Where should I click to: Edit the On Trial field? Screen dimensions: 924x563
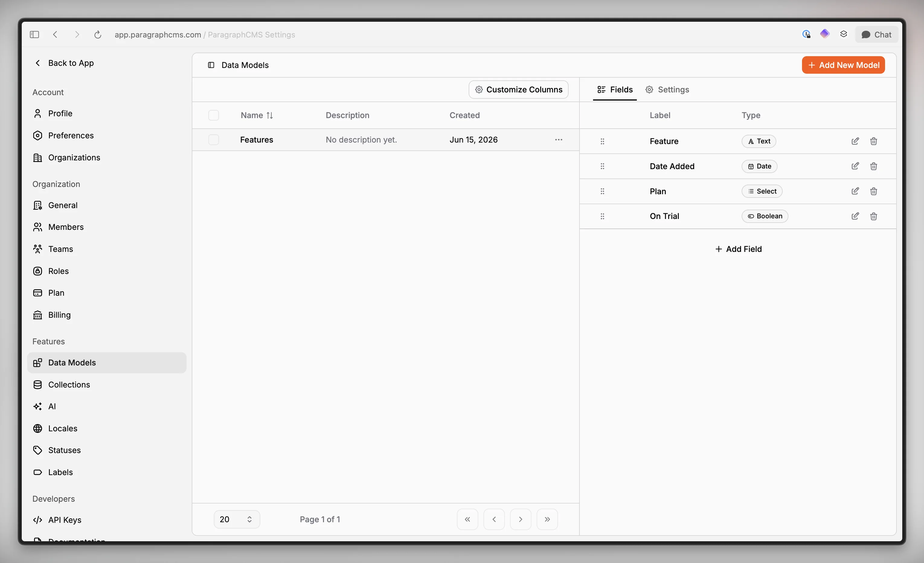tap(855, 217)
